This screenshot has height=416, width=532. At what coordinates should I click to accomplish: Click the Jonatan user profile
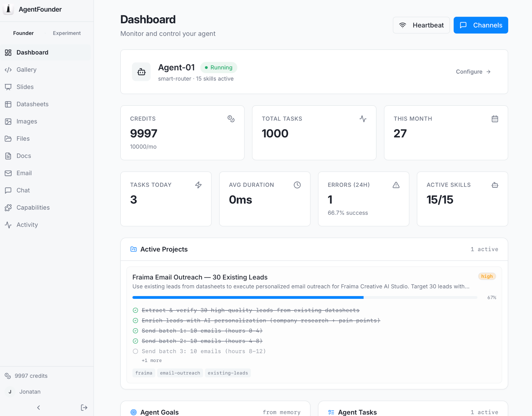23,392
